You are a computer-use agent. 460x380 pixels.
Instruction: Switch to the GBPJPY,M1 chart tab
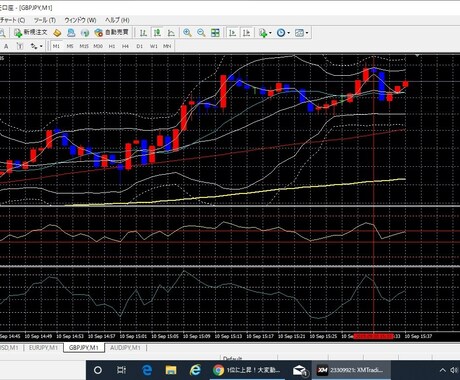(x=84, y=348)
